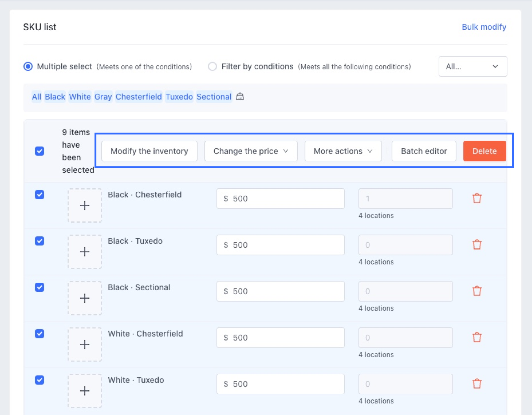
Task: Click 4 locations under Black · Chesterfield
Action: [376, 215]
